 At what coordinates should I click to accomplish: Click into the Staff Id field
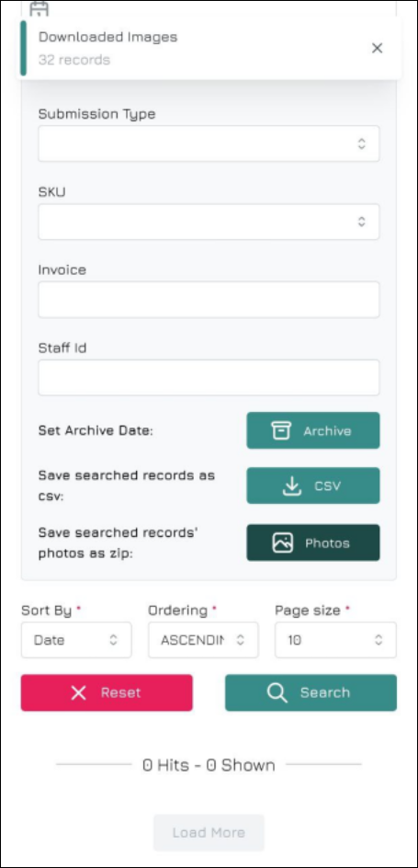click(209, 378)
